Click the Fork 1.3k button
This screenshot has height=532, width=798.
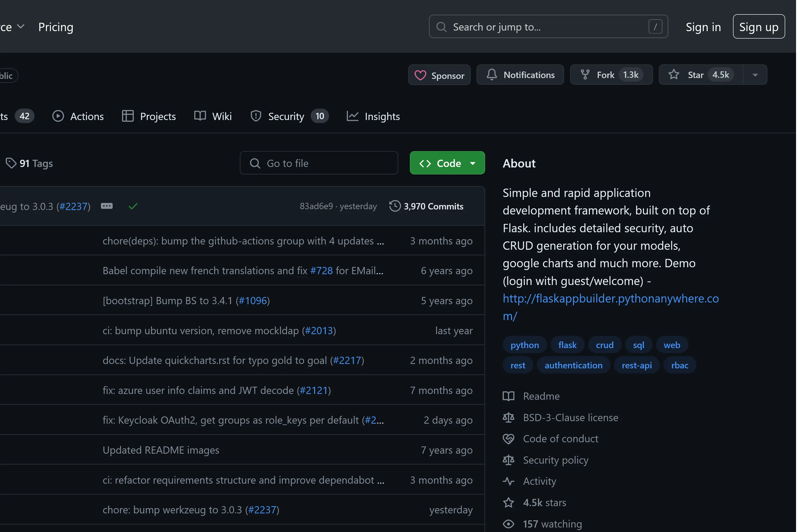(x=611, y=75)
